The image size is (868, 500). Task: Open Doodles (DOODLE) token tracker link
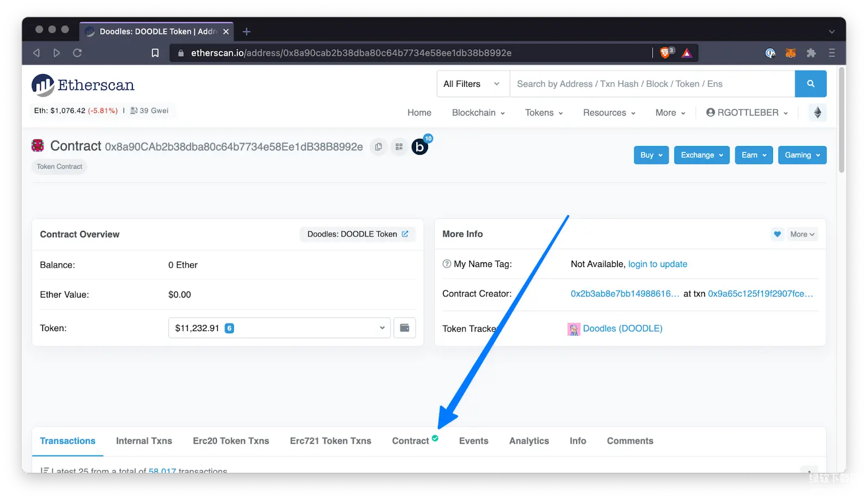(x=622, y=328)
